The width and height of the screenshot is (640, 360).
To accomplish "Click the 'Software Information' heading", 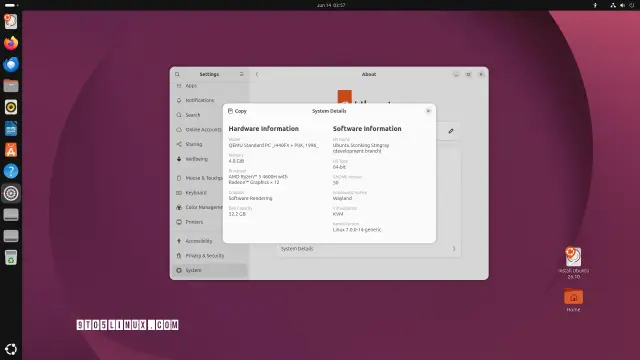I will tap(367, 129).
